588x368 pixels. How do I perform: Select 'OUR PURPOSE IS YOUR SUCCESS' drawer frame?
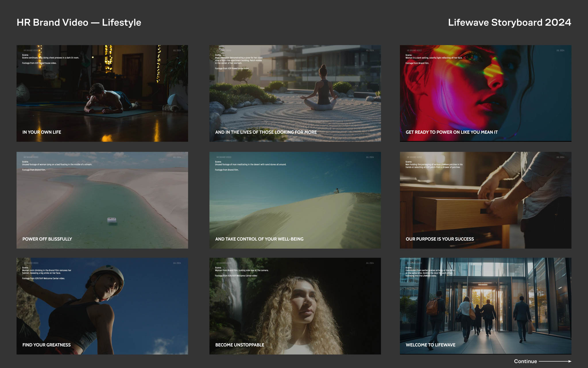pyautogui.click(x=485, y=200)
